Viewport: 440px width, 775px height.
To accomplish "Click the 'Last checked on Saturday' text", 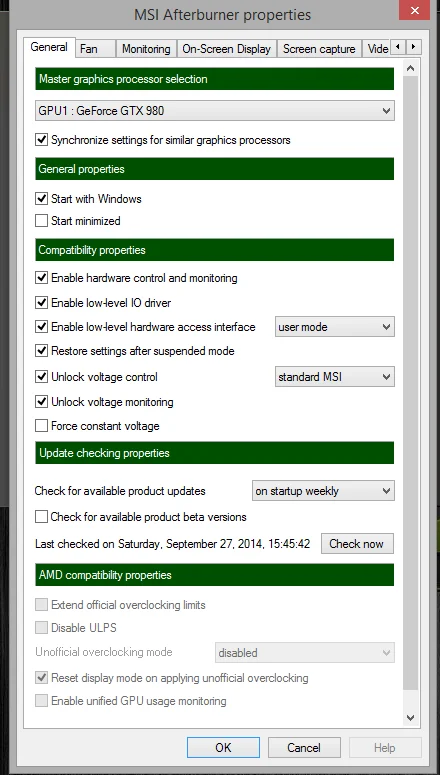I will (173, 544).
